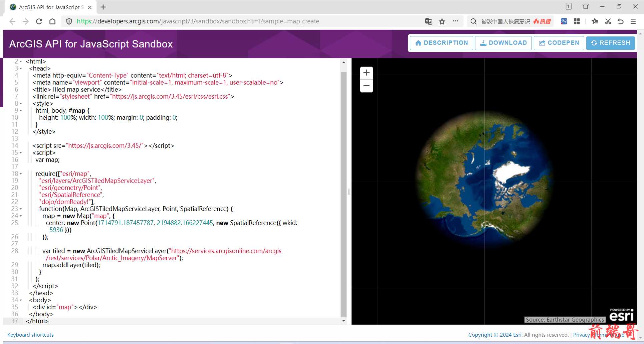Screen dimensions: 644x344
Task: Open the page translate icon
Action: 429,21
